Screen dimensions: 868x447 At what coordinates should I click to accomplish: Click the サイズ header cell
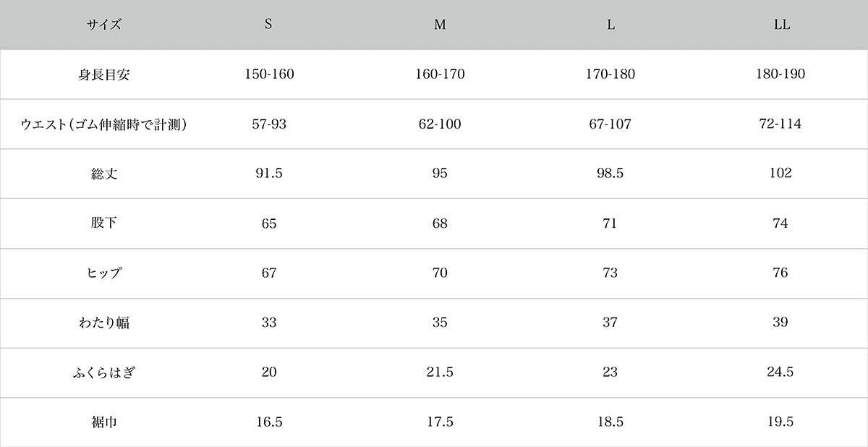pyautogui.click(x=105, y=25)
